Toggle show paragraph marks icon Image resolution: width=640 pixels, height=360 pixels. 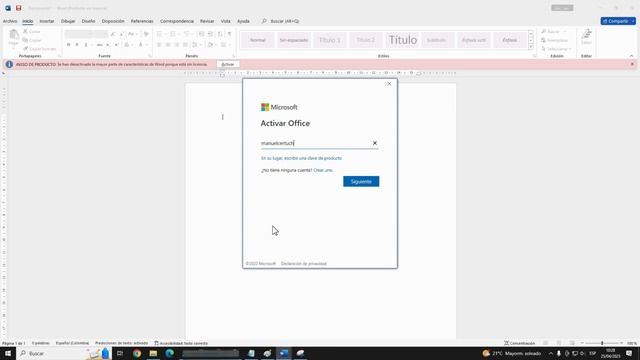229,34
